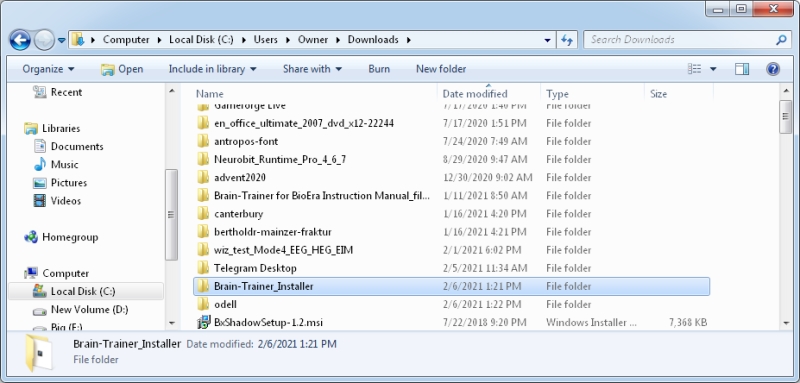Click the Brain-Trainer_Installer folder icon in list
Image resolution: width=800 pixels, height=383 pixels.
204,286
